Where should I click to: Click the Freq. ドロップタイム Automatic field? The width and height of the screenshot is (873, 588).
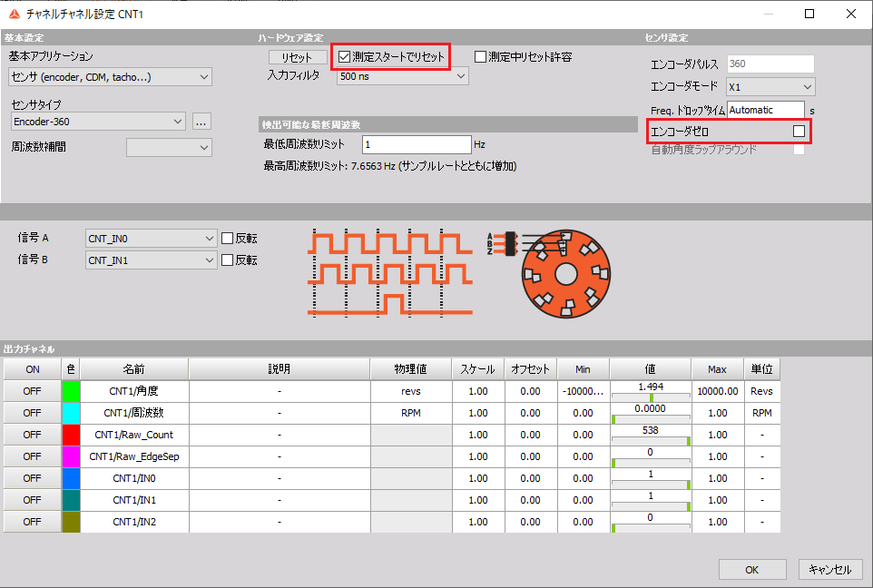[x=766, y=111]
